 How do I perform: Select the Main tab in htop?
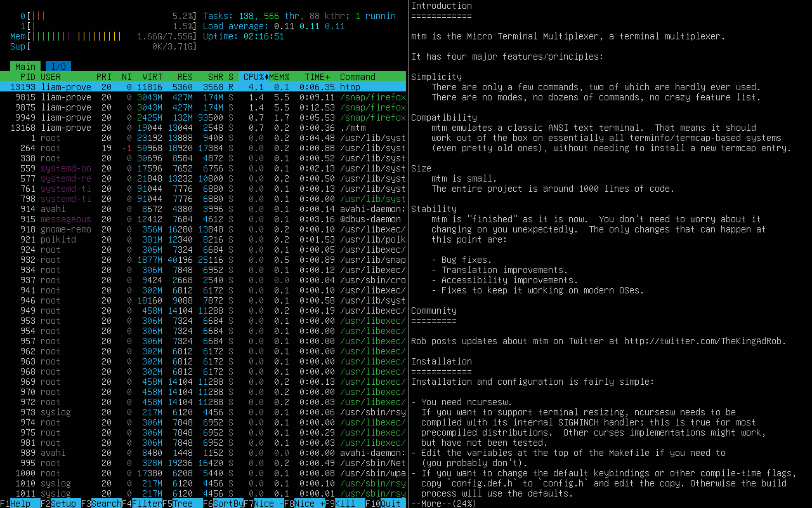click(25, 67)
